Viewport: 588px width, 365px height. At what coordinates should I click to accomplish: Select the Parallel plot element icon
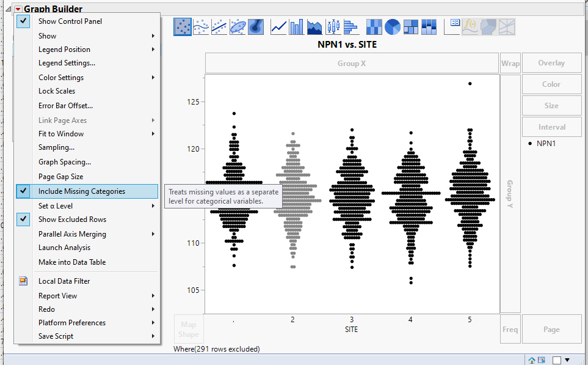pos(507,27)
